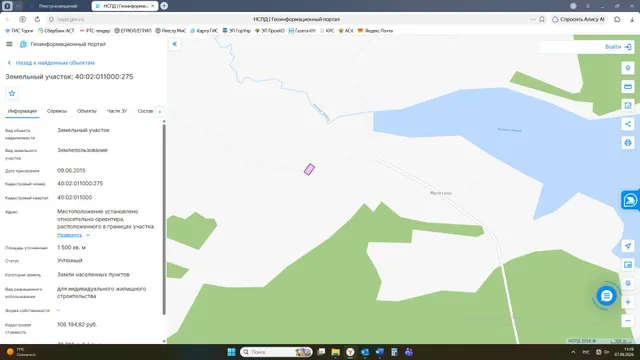640x360 pixels.
Task: Collapse the info sidebar panel arrow
Action: click(x=175, y=44)
